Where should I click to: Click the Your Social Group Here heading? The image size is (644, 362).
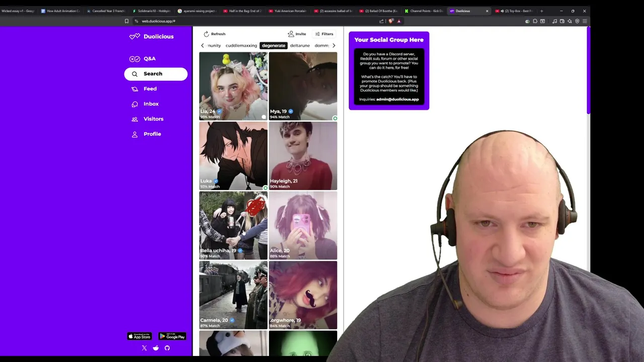click(x=389, y=40)
